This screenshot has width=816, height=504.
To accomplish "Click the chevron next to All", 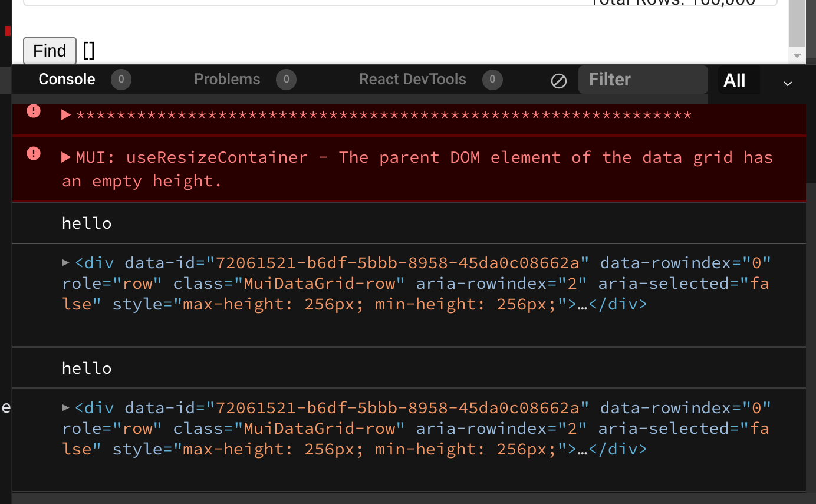I will click(788, 83).
